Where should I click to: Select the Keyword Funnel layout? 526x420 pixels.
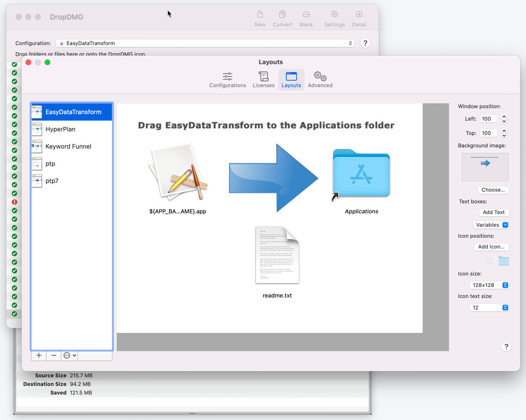click(68, 146)
